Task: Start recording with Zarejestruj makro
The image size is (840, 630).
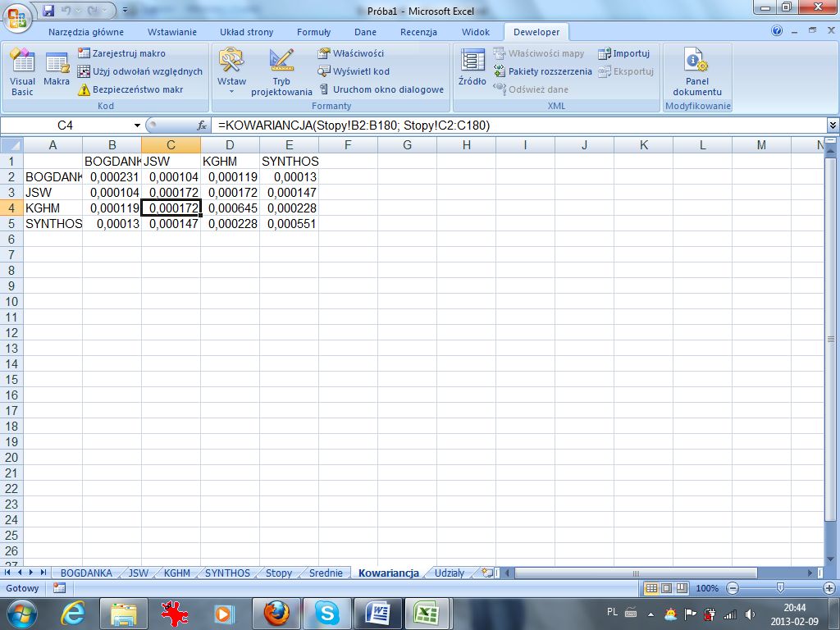Action: (x=121, y=53)
